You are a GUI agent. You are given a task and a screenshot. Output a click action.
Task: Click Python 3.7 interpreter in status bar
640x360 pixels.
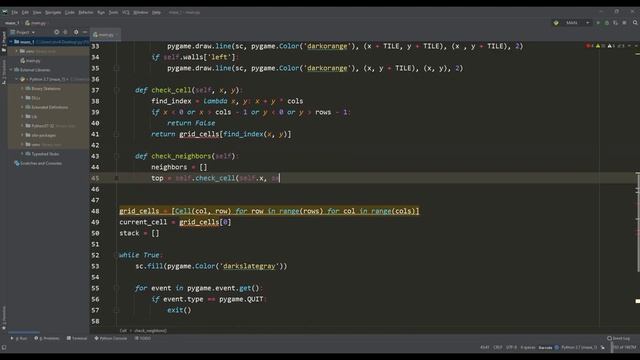tap(579, 348)
